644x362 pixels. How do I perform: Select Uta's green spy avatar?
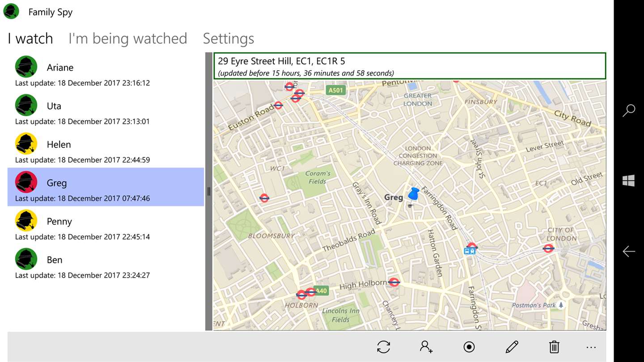coord(26,105)
